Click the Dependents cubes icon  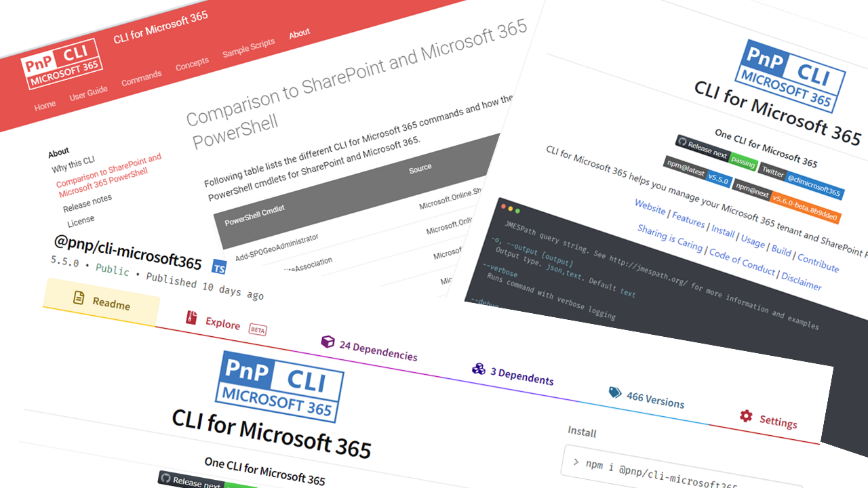pos(479,369)
